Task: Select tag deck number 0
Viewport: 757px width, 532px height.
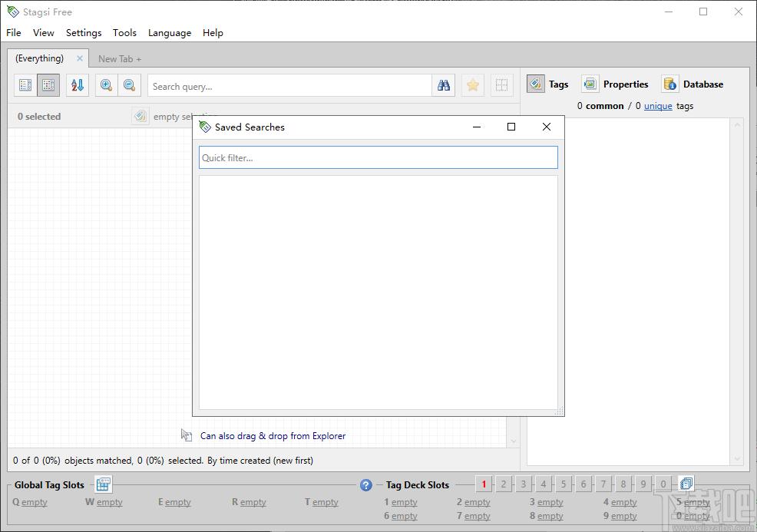Action: 663,484
